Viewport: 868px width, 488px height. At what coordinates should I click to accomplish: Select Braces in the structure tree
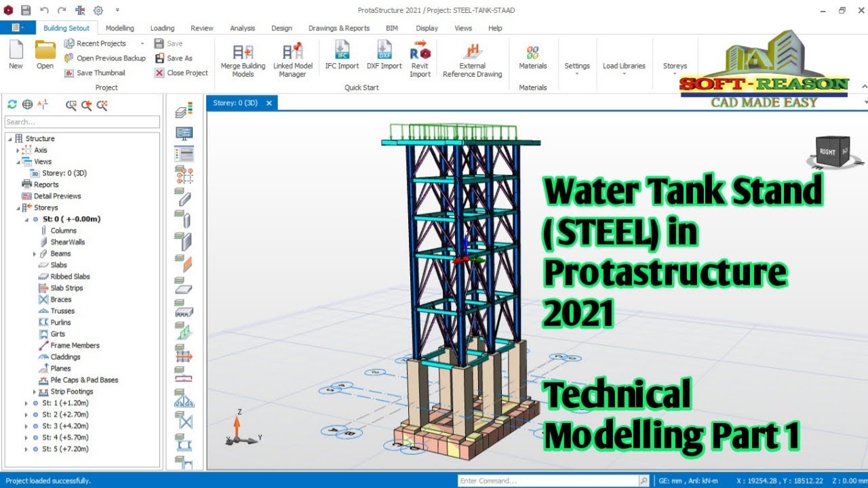(60, 300)
